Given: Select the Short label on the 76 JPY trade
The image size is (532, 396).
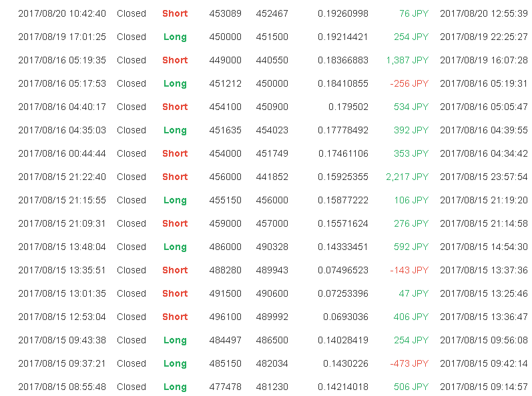Looking at the screenshot, I should click(x=175, y=13).
